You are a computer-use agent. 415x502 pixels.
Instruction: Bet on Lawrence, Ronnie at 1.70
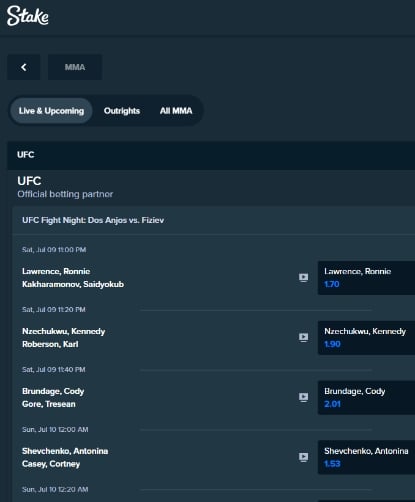point(366,278)
